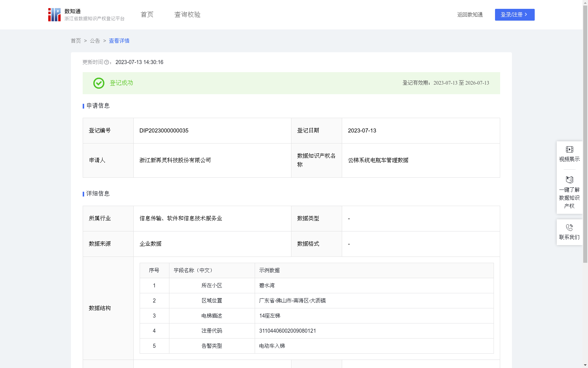Select applicant 浙江新再灵科技股份有限公司

(x=175, y=160)
